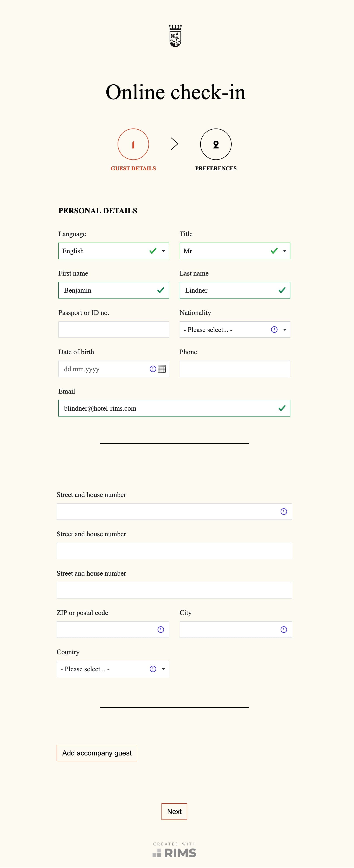Click the info icon in Date of birth field

coord(153,369)
